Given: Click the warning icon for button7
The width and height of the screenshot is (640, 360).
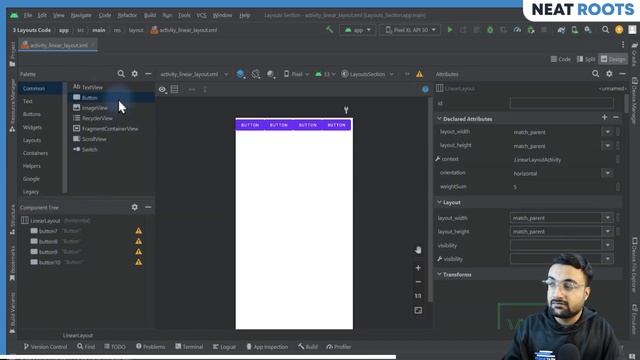Looking at the screenshot, I should point(139,231).
